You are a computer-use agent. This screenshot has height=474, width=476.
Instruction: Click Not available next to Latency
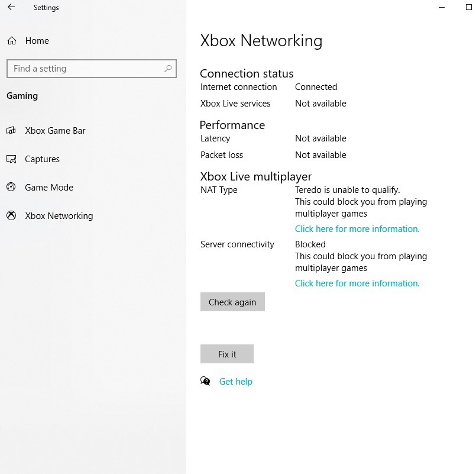[x=320, y=138]
